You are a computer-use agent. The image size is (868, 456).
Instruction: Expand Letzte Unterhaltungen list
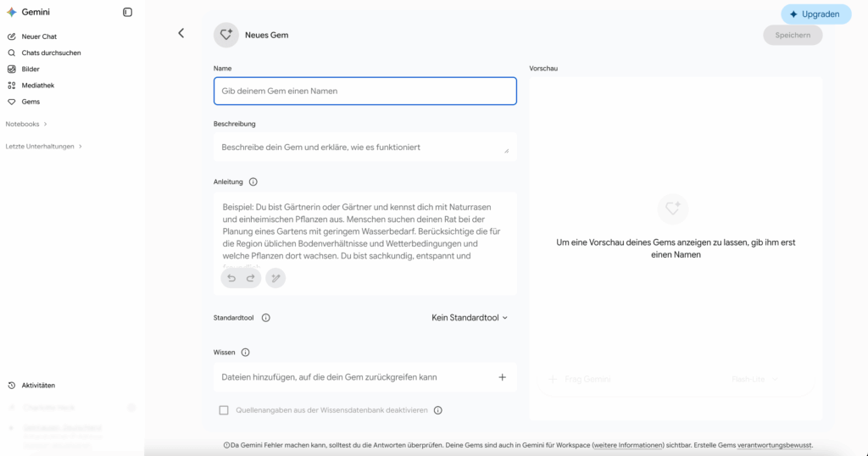point(44,147)
